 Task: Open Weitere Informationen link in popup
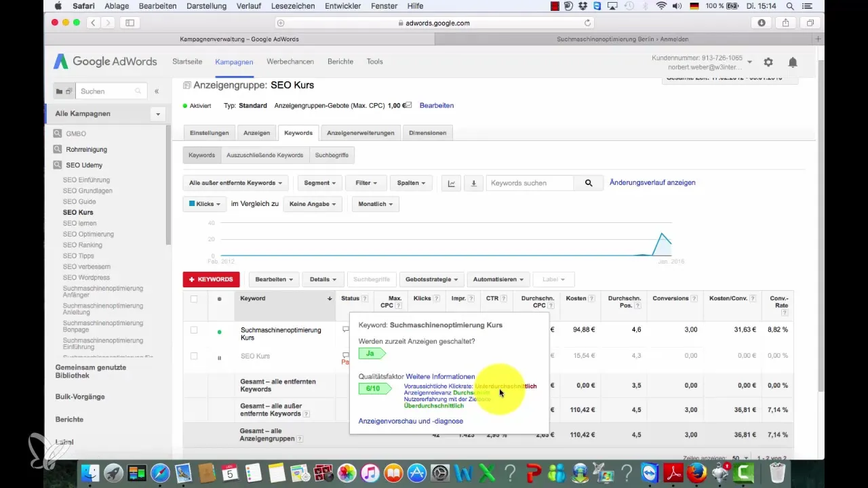[440, 377]
